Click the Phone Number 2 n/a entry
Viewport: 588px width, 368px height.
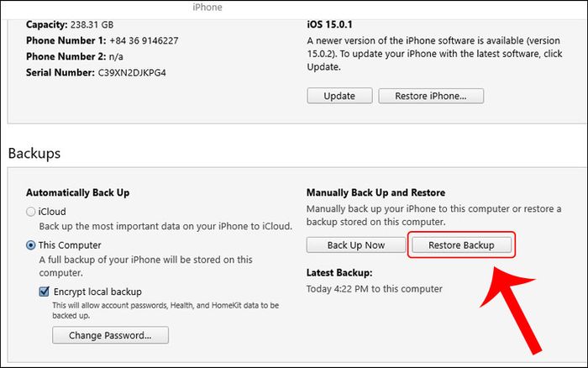75,56
